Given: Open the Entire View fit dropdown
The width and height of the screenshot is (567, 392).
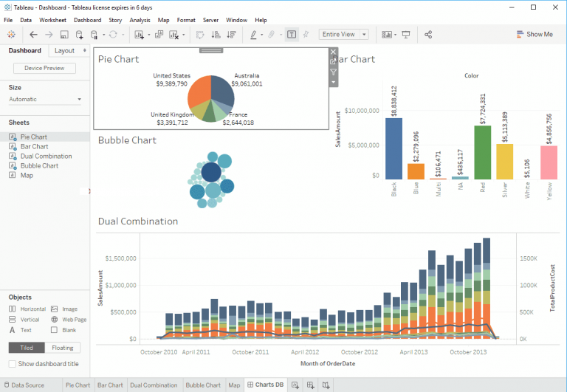Looking at the screenshot, I should click(343, 35).
